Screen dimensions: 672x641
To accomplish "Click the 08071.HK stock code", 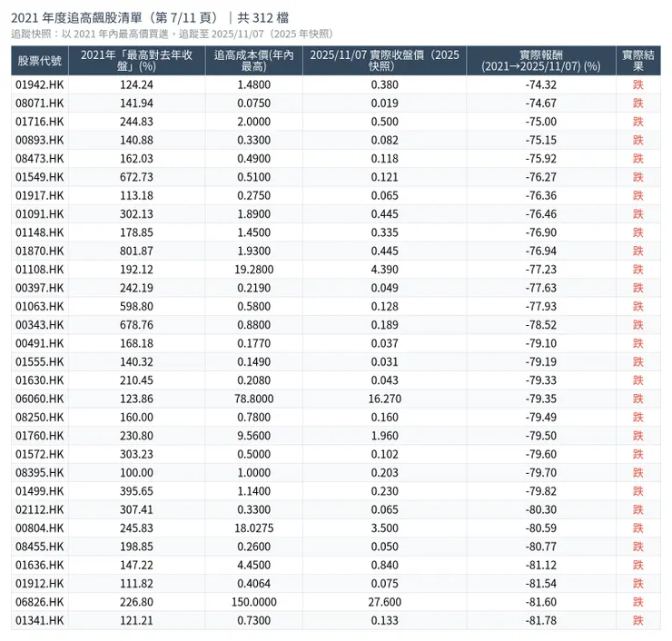I will [x=39, y=103].
